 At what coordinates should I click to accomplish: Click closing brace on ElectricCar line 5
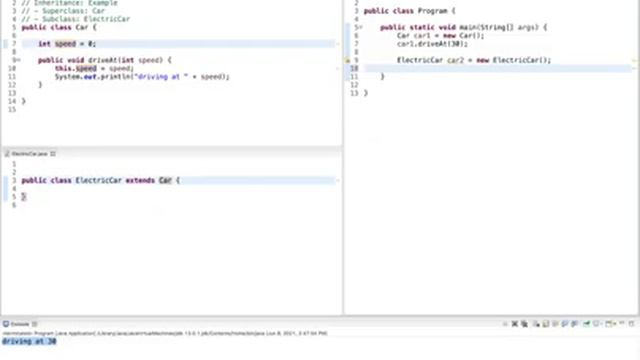click(x=23, y=197)
